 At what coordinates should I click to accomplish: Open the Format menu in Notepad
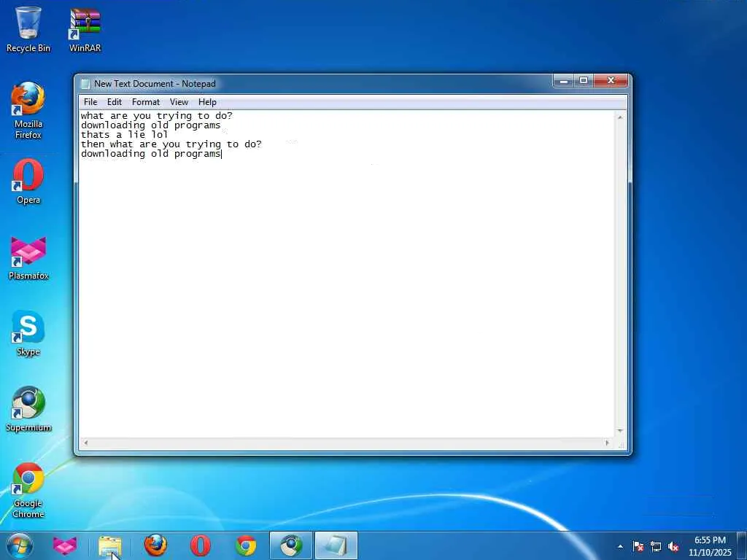click(x=146, y=102)
